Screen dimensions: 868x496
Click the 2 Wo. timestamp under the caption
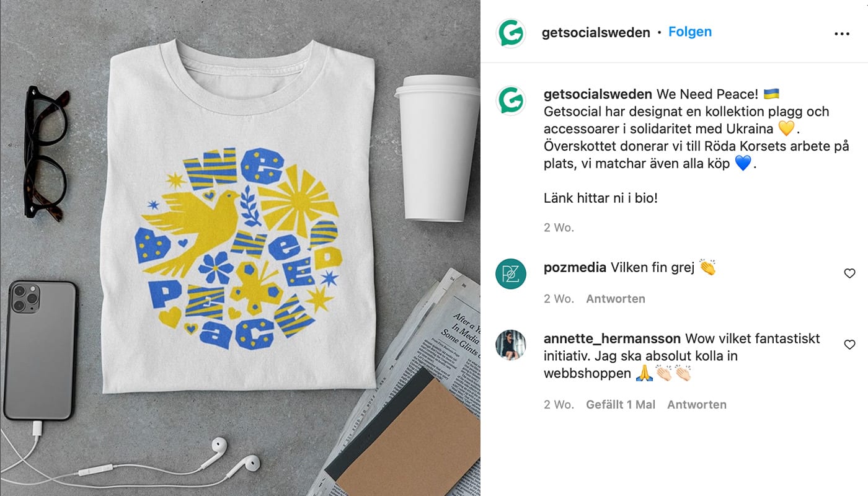tap(559, 228)
